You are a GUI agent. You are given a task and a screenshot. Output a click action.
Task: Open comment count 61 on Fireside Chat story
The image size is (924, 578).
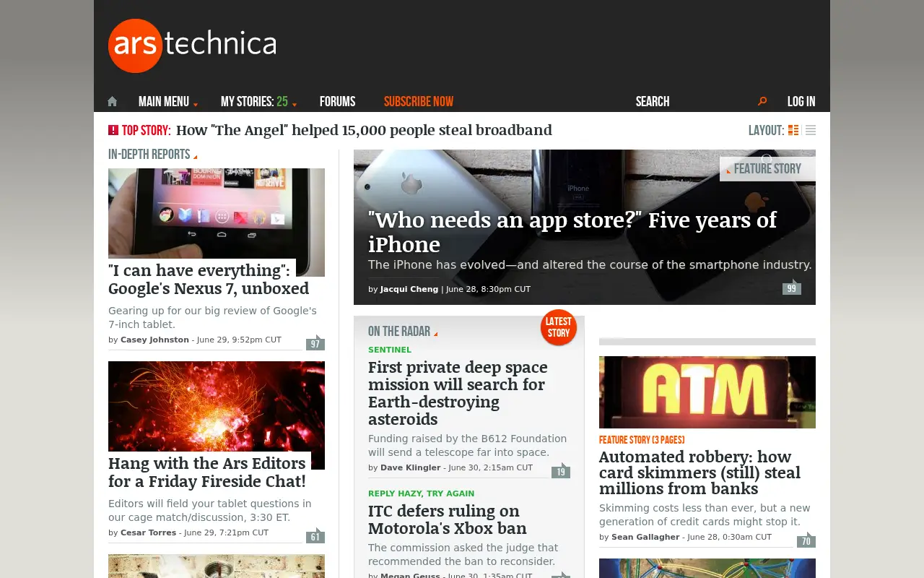(315, 535)
